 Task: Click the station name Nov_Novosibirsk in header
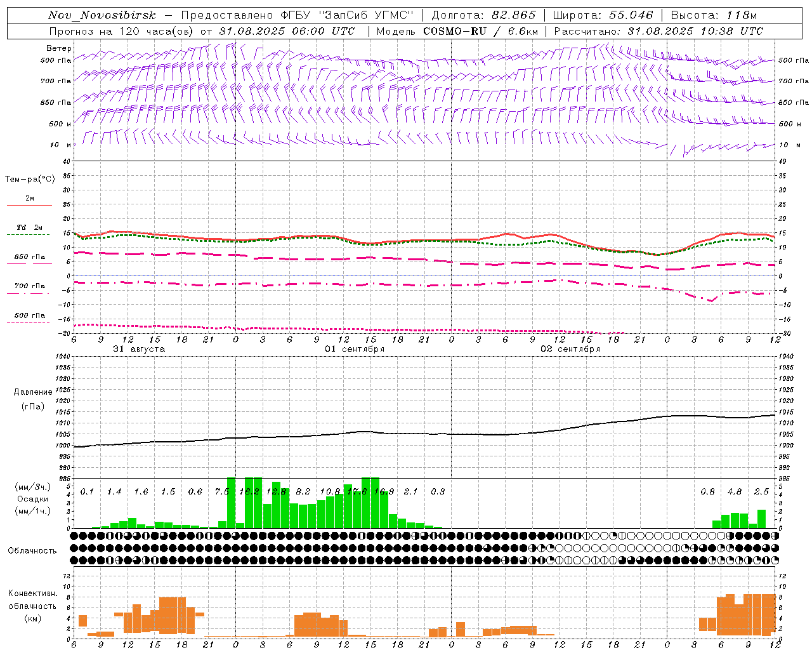pyautogui.click(x=102, y=15)
